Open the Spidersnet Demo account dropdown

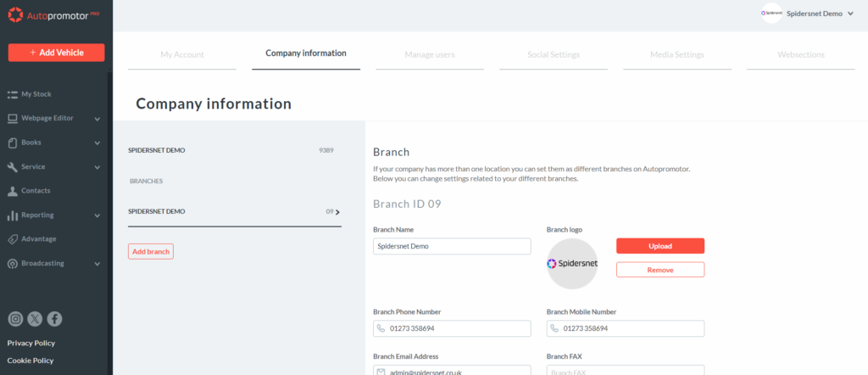(x=807, y=14)
